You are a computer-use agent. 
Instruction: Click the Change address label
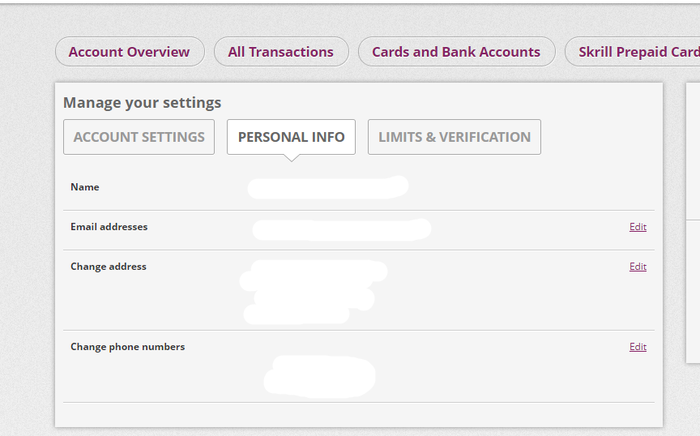pos(108,267)
